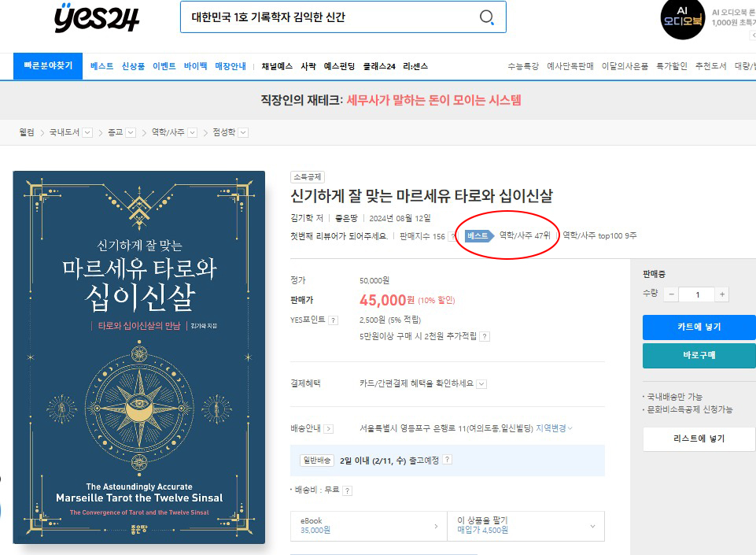Click the 출고예정 help question icon
The height and width of the screenshot is (555, 756).
[x=448, y=461]
